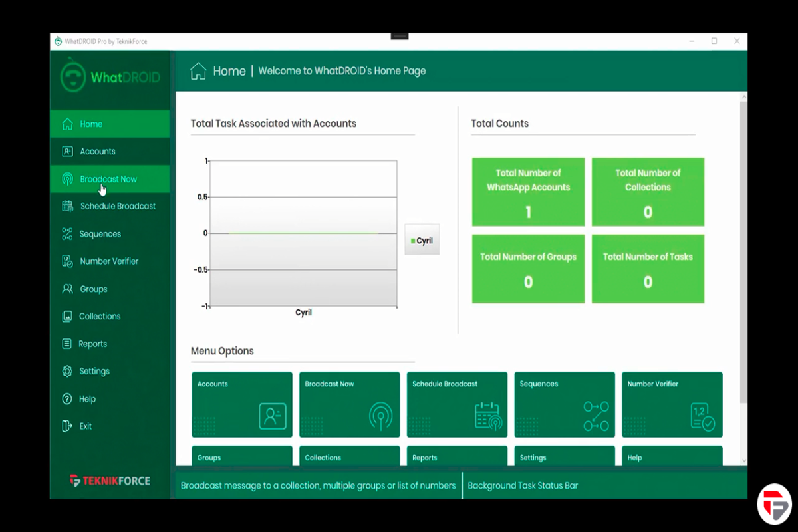798x532 pixels.
Task: Click the Sequences tile in Menu Options
Action: (x=565, y=404)
